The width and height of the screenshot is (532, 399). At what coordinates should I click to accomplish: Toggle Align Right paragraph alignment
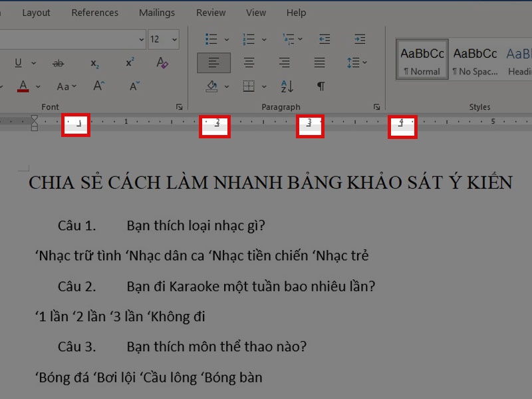pyautogui.click(x=285, y=63)
